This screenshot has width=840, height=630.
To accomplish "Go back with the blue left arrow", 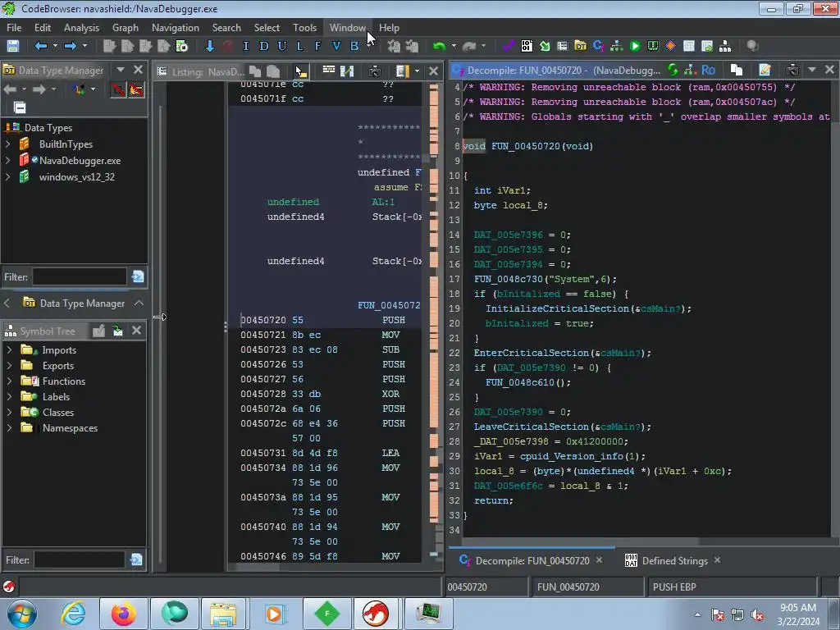I will (x=41, y=46).
